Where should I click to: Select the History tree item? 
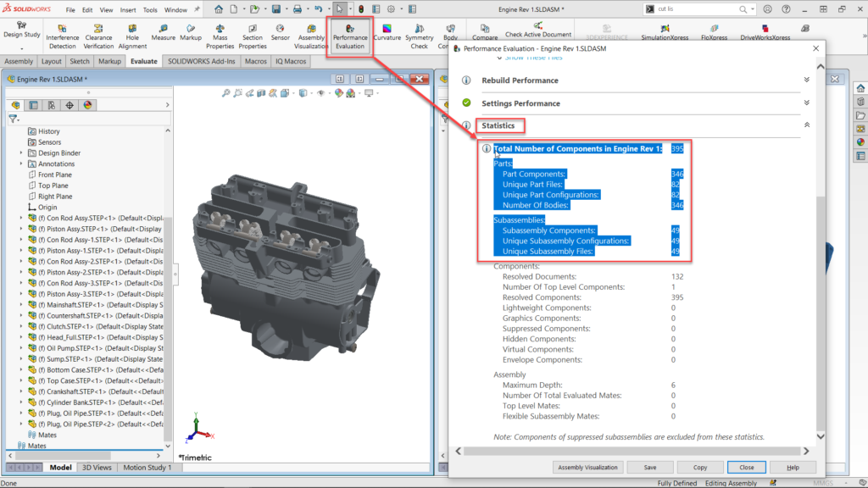point(48,131)
